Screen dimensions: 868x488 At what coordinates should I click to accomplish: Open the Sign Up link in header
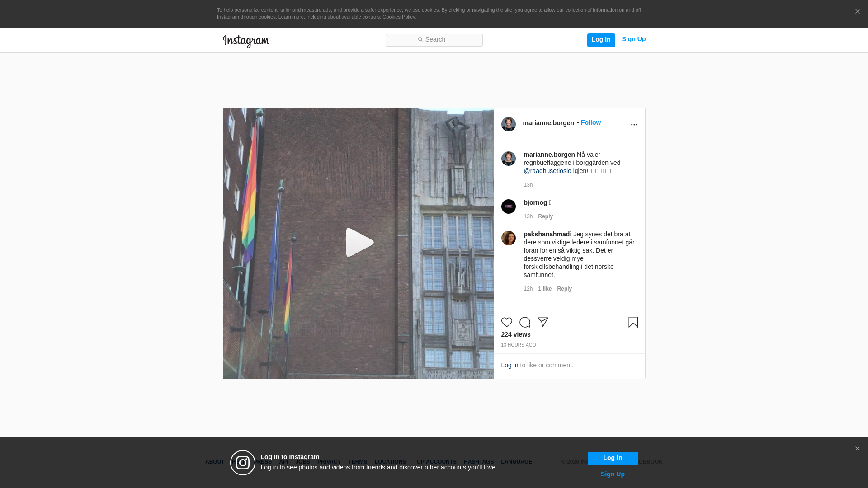tap(633, 39)
